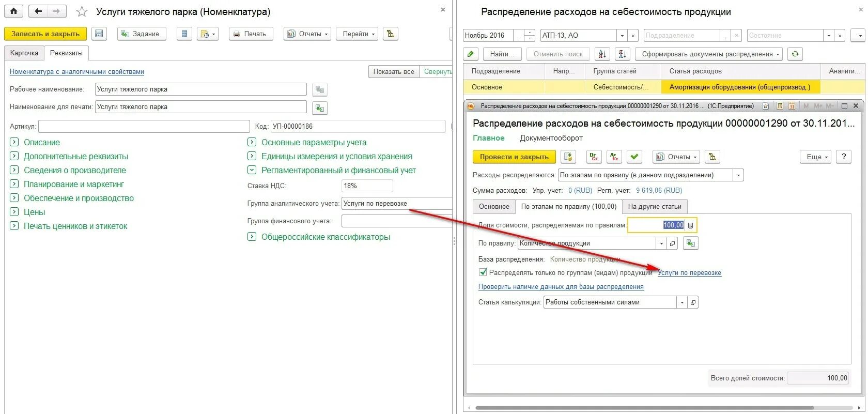The height and width of the screenshot is (414, 868).
Task: Open calculator icon in dialog title bar
Action: (x=779, y=106)
